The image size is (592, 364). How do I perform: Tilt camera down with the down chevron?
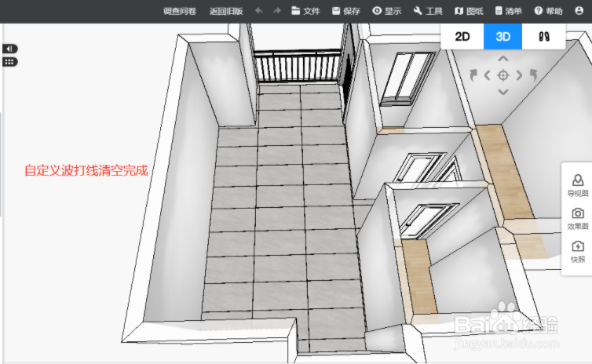point(503,92)
